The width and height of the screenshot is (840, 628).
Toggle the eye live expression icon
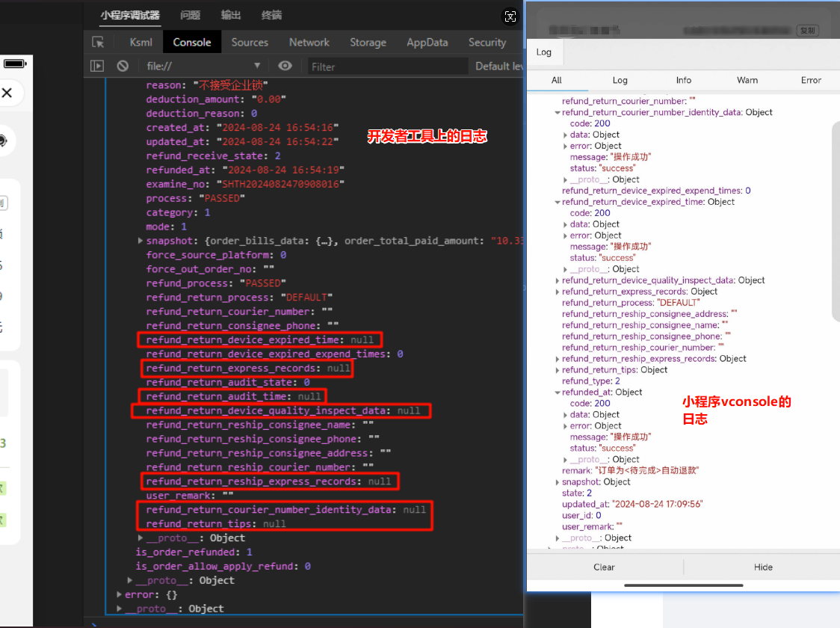285,66
